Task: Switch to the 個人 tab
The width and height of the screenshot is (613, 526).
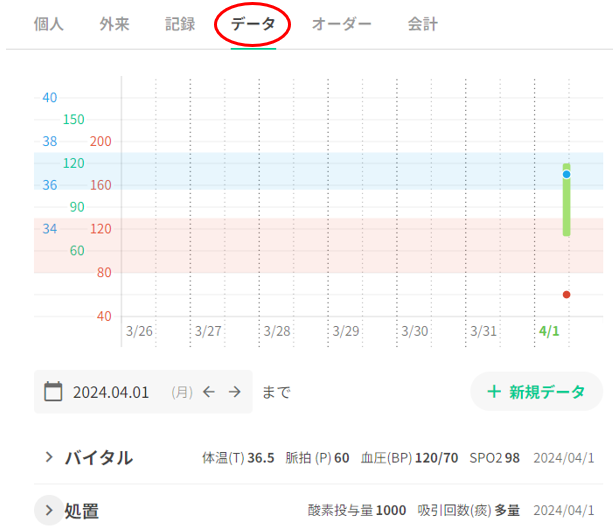Action: coord(48,24)
